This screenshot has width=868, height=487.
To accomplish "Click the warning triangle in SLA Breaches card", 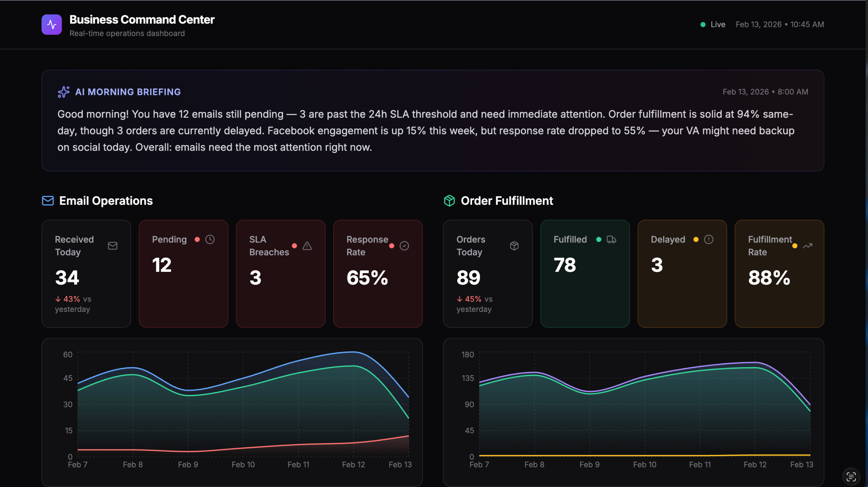I will 307,246.
